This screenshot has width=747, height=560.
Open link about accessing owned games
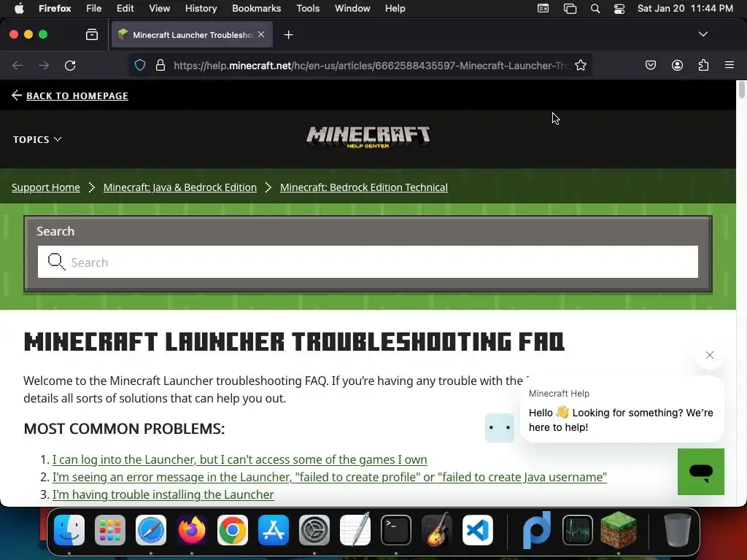coord(239,459)
